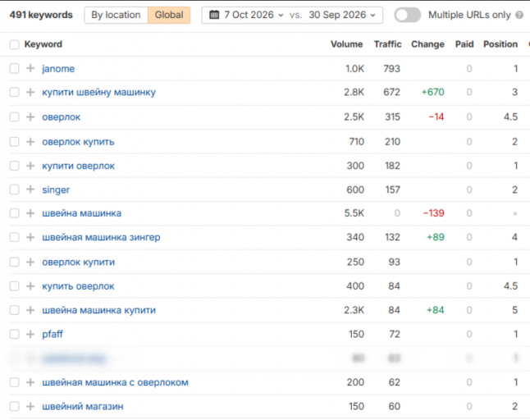Sort by the Keyword column header
Screen dimensions: 530x420
tap(43, 44)
